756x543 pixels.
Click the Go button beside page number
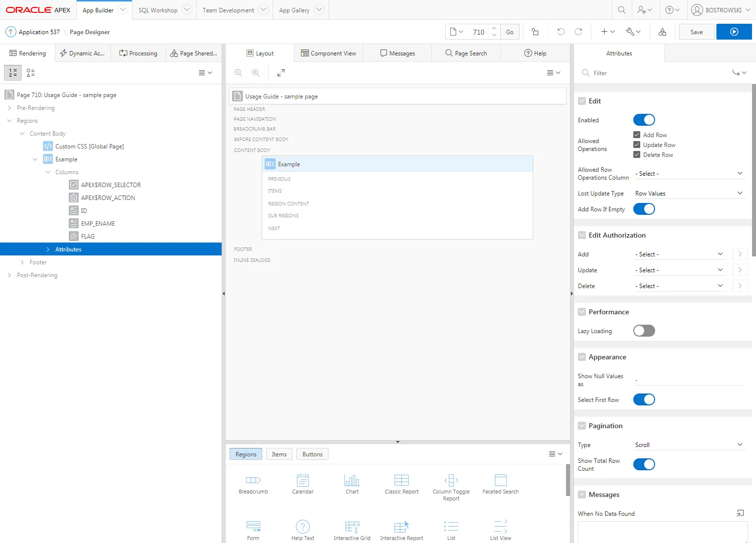(x=510, y=32)
